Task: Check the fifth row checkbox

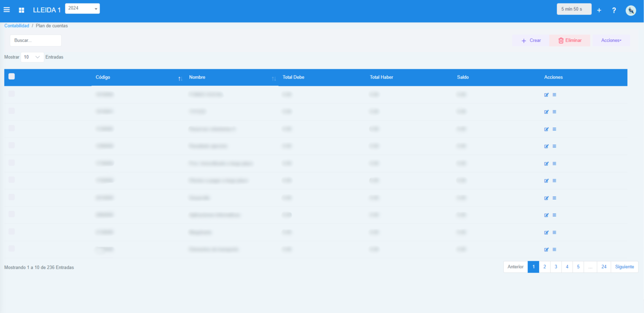Action: coord(12,163)
